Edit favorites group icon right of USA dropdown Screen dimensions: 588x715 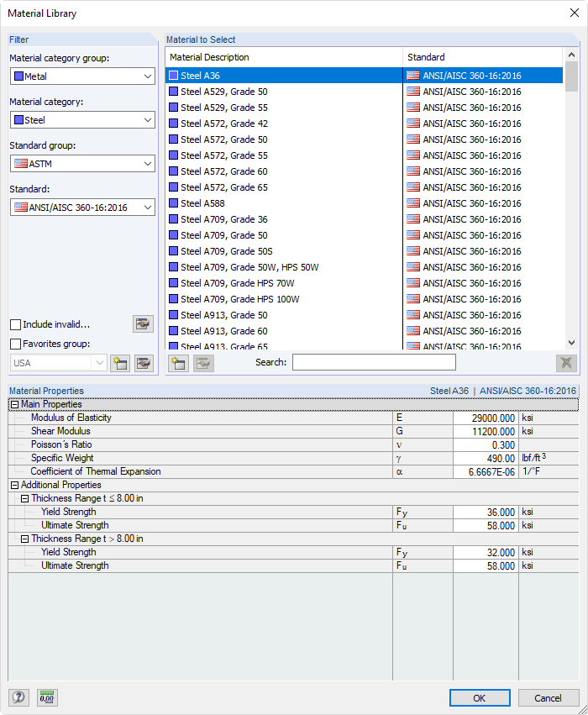point(144,363)
